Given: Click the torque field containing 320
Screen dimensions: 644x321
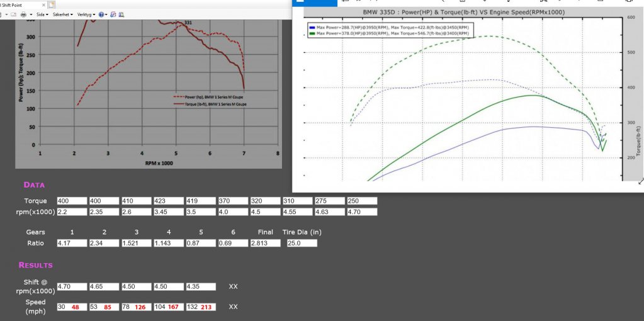Looking at the screenshot, I should (265, 201).
